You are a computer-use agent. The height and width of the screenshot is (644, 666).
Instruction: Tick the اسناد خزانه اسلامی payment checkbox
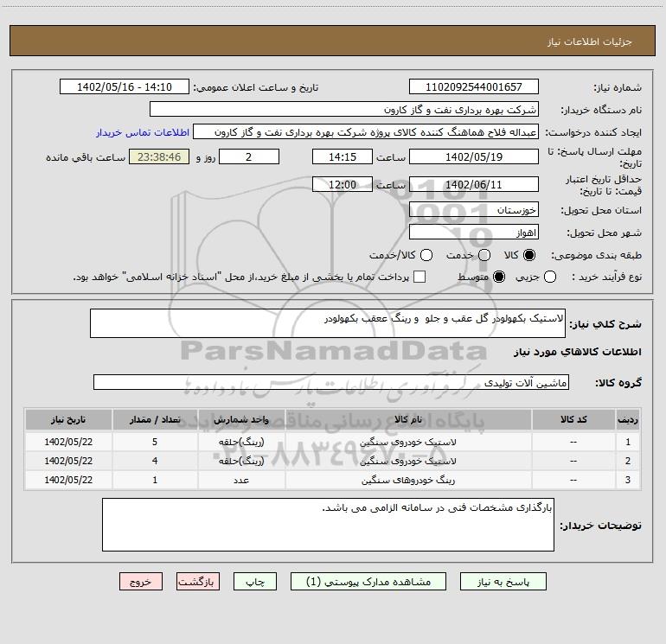pos(419,277)
